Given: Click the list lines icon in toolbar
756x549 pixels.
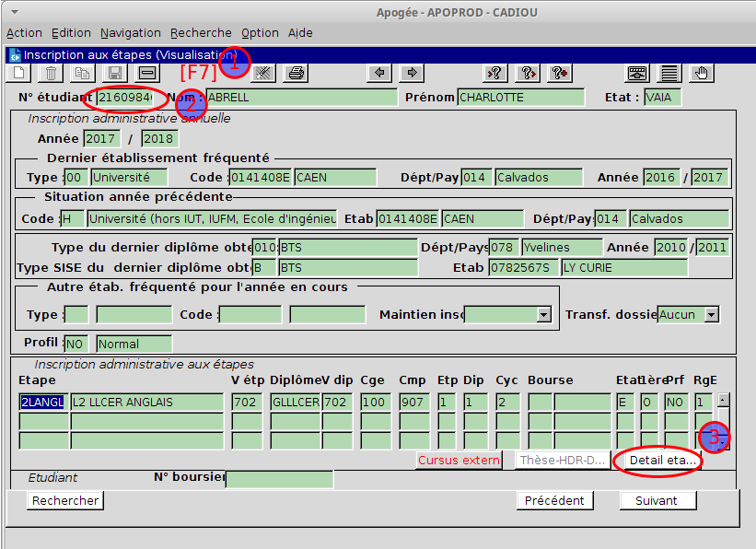Looking at the screenshot, I should tap(669, 73).
